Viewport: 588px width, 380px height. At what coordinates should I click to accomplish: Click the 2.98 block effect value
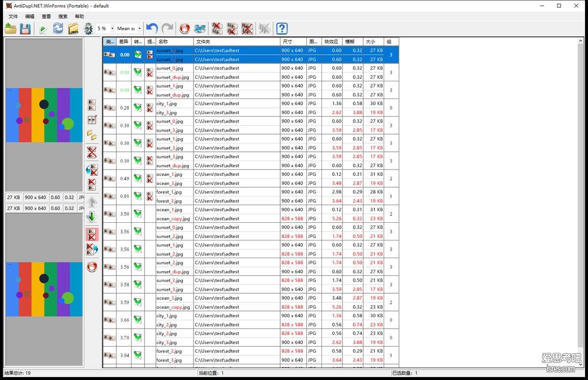337,192
